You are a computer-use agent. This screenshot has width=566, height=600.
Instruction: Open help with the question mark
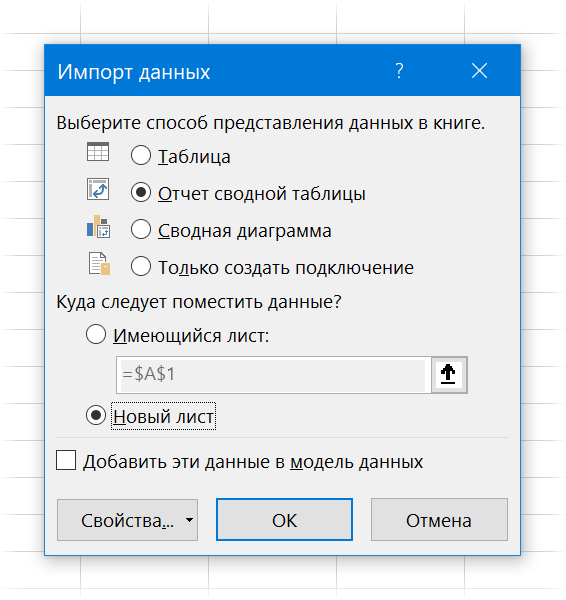pyautogui.click(x=399, y=71)
